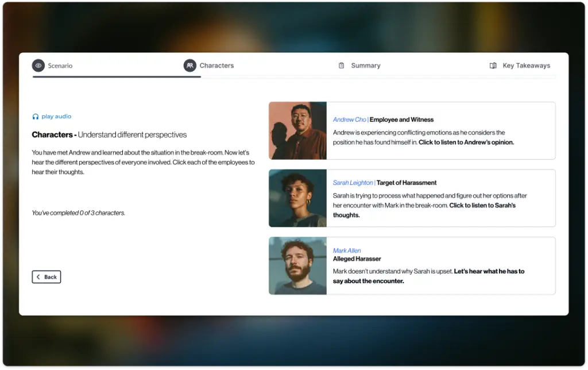Click the left chevron in Back button

(38, 277)
